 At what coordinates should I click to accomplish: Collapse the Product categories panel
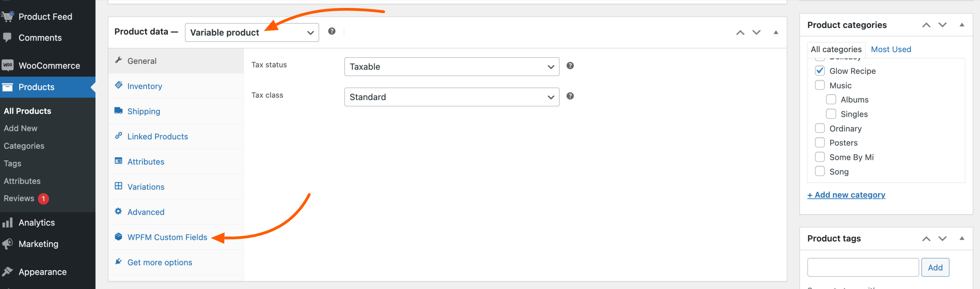coord(962,25)
